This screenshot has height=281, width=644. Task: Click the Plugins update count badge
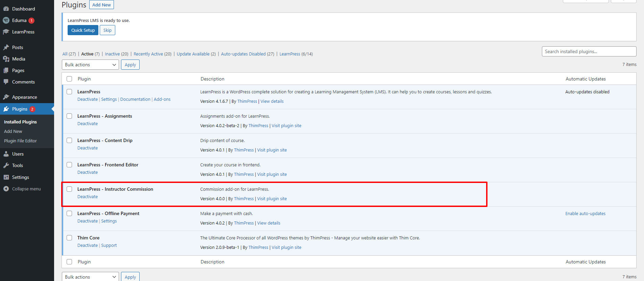(32, 109)
